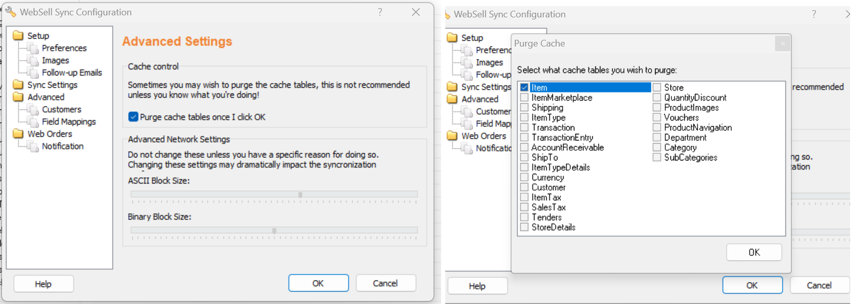Click the wrench icon in left window title bar
The width and height of the screenshot is (868, 304).
[x=11, y=12]
